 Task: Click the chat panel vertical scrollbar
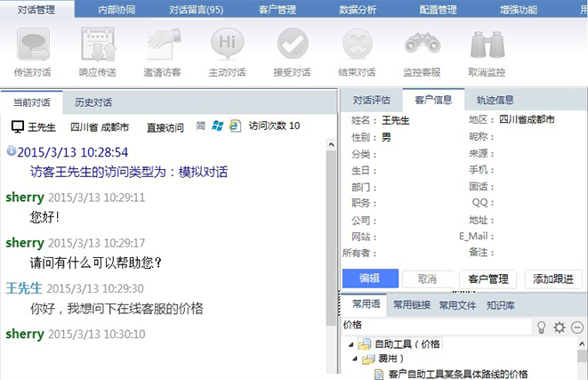pyautogui.click(x=331, y=249)
